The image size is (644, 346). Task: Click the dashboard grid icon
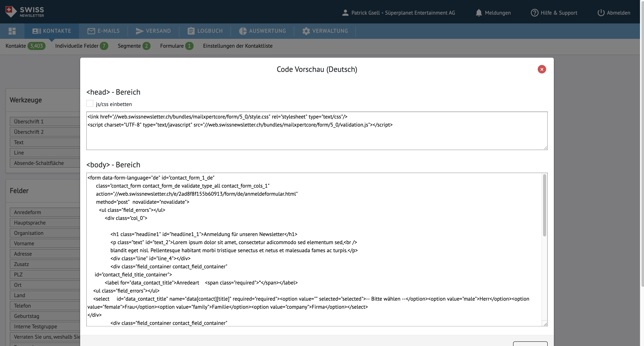[x=12, y=31]
